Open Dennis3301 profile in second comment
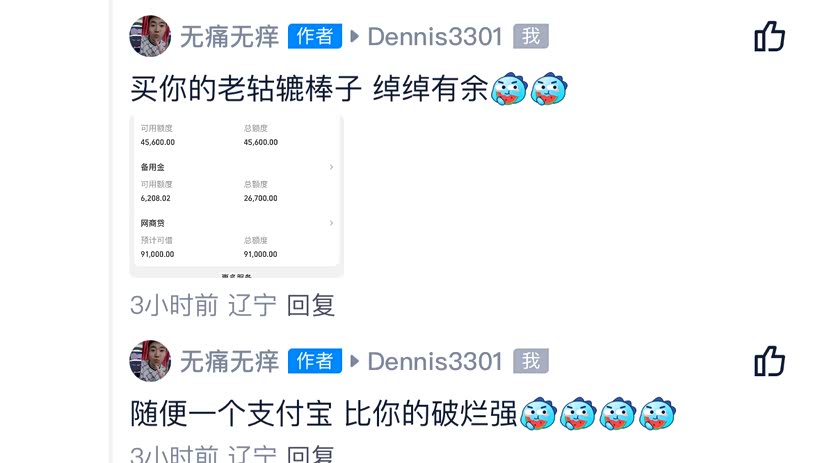820x463 pixels. [435, 362]
